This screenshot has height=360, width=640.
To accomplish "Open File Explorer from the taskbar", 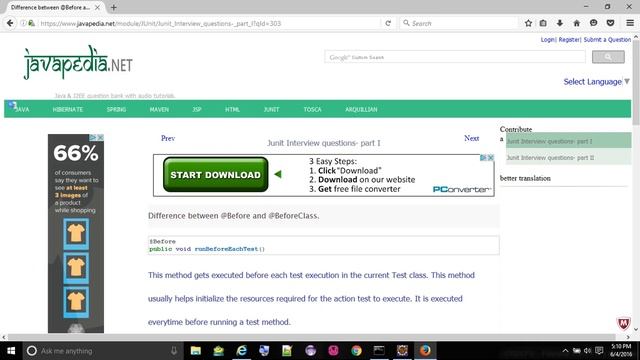I will click(x=196, y=351).
